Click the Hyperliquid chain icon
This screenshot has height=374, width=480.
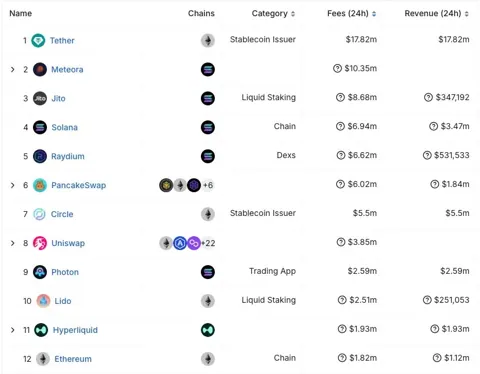pos(208,330)
